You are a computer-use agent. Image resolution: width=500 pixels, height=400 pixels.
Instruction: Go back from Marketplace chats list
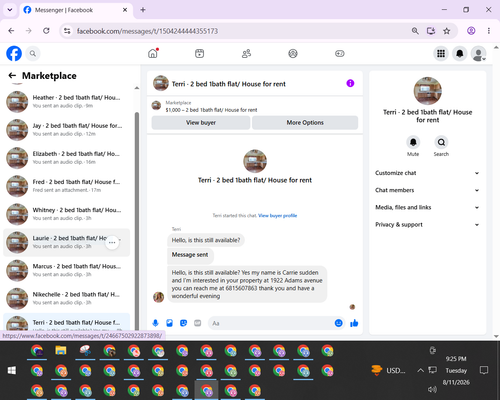pyautogui.click(x=12, y=76)
